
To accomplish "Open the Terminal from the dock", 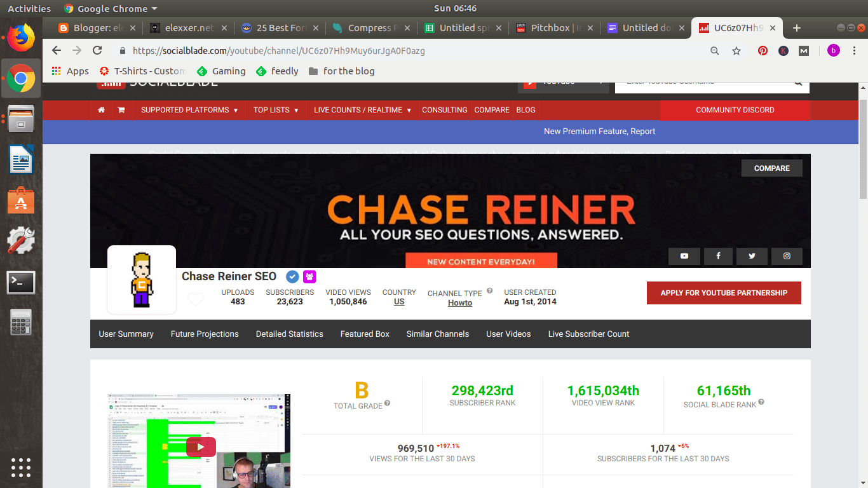I will coord(21,282).
